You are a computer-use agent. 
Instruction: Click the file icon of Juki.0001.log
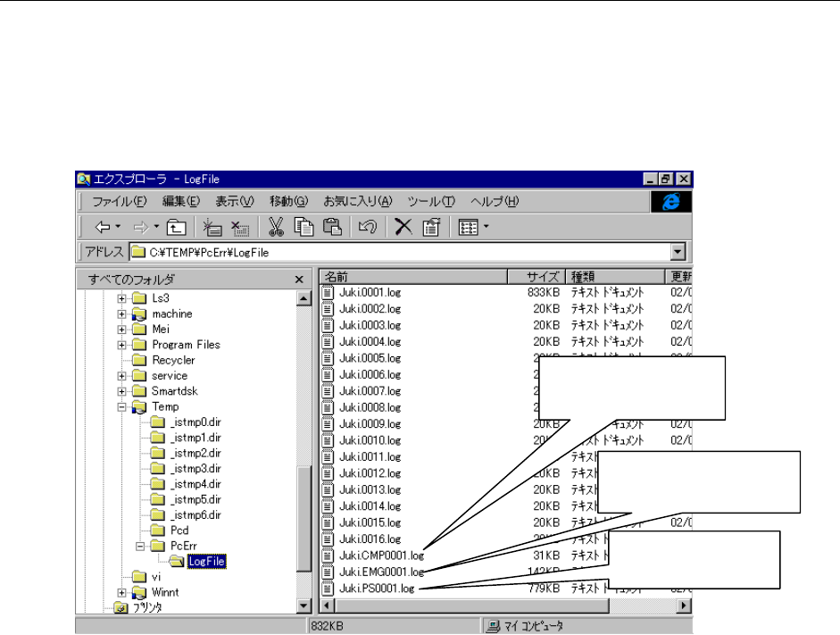coord(328,293)
